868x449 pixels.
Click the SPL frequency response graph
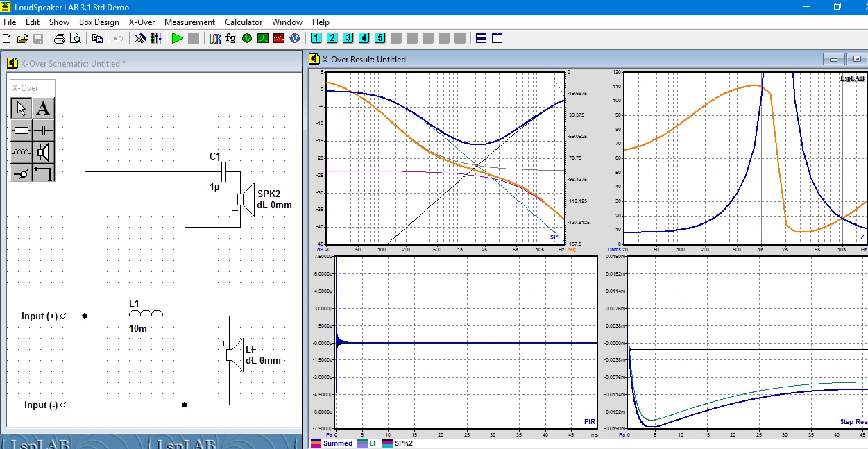pyautogui.click(x=445, y=158)
